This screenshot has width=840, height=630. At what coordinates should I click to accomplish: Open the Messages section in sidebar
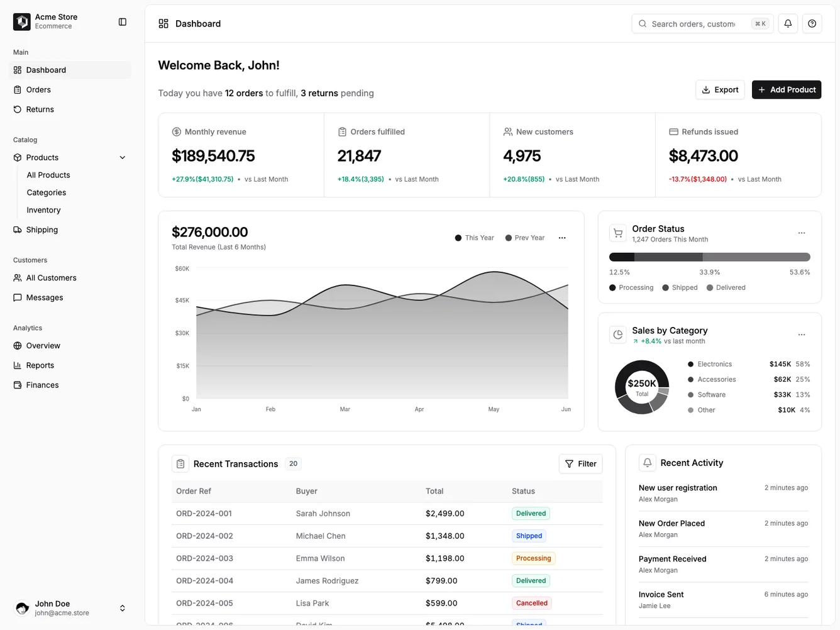coord(45,297)
